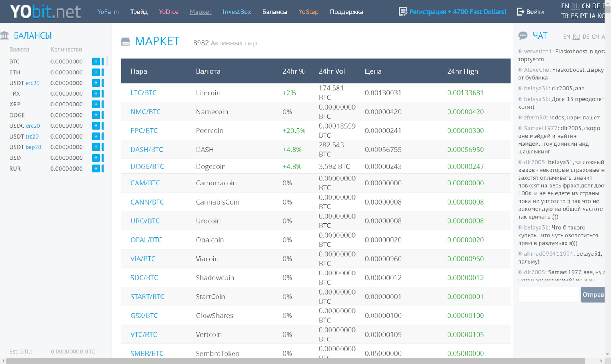
Task: Click arrow icon before AlexeChe chat message
Action: coord(520,69)
